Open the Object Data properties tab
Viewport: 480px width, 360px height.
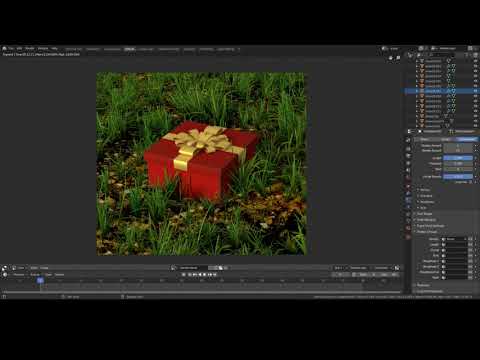point(408,221)
